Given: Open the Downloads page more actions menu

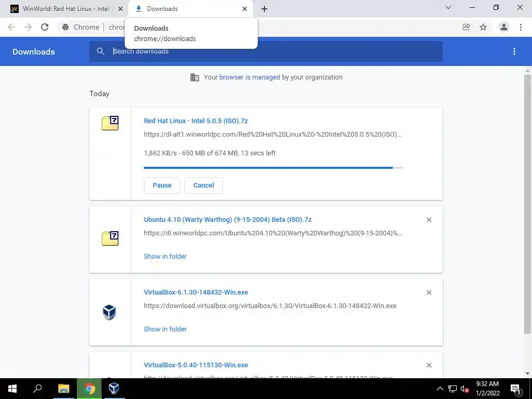Looking at the screenshot, I should coord(514,51).
